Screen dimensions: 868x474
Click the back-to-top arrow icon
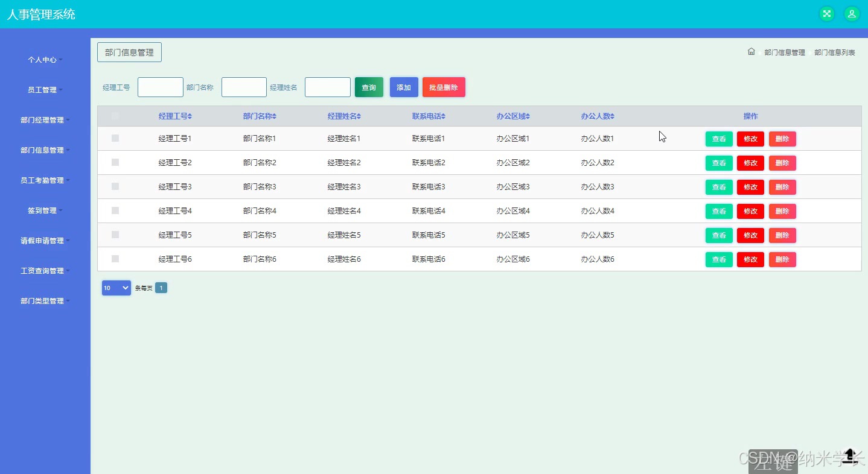[x=850, y=455]
